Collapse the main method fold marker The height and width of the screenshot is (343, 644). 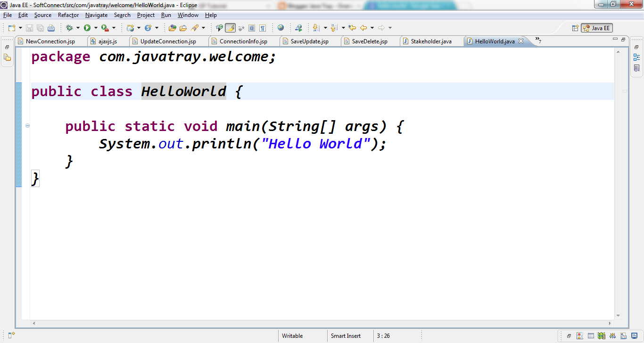click(28, 125)
